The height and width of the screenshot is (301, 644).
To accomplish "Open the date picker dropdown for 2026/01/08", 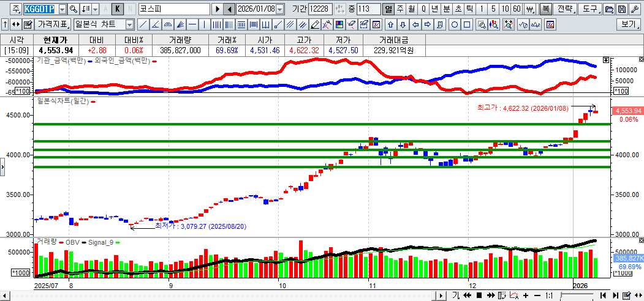I will point(280,9).
